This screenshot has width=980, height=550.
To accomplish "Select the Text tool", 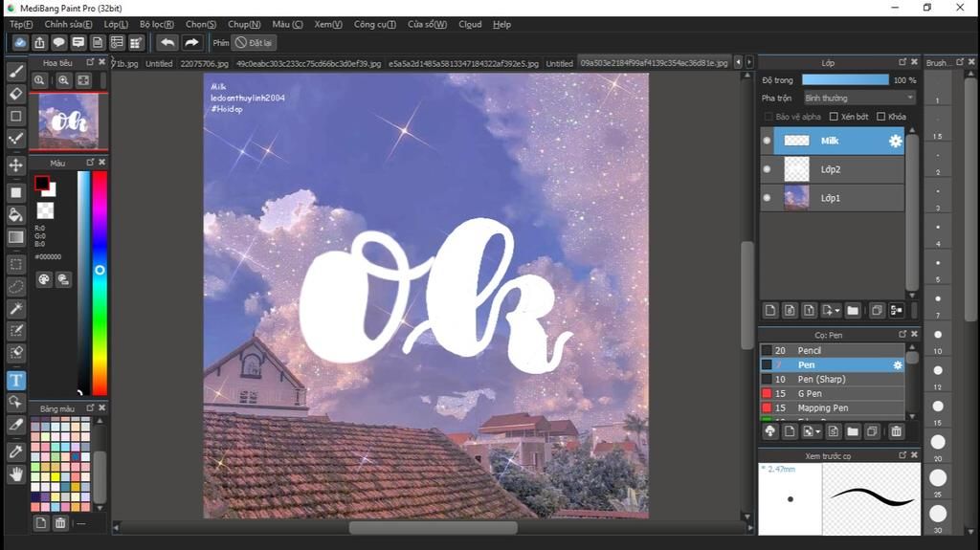I will 16,380.
